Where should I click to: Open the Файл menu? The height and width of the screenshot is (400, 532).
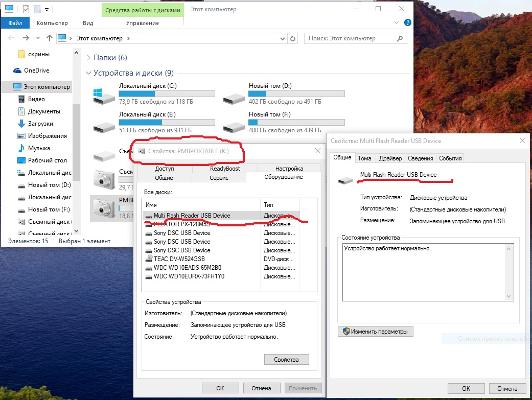pyautogui.click(x=15, y=23)
